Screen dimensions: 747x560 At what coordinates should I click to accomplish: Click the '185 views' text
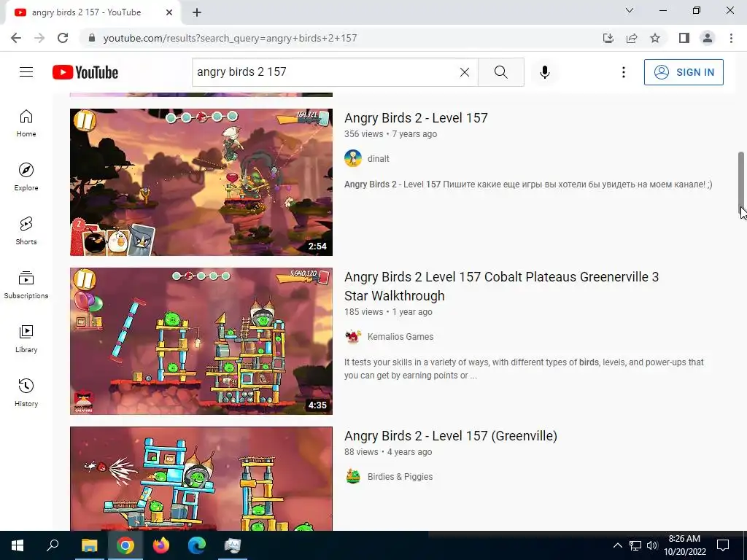tap(363, 312)
